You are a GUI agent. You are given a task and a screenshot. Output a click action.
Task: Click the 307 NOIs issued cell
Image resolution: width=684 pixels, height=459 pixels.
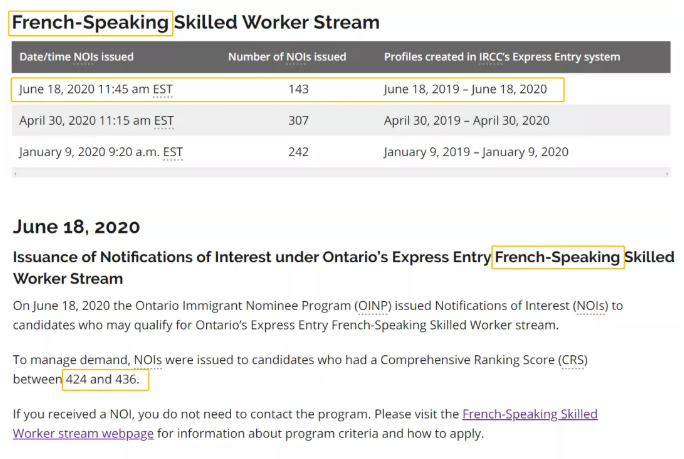[x=297, y=121]
